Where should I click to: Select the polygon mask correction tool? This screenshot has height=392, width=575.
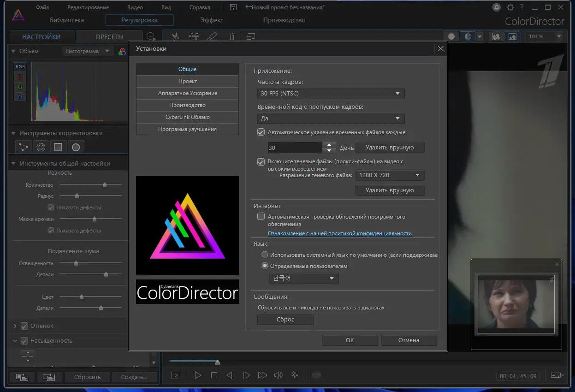23,147
